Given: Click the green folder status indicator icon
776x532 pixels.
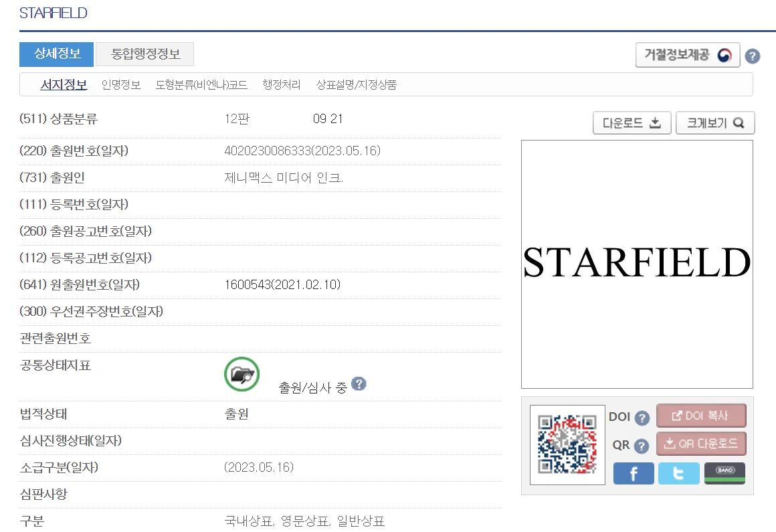Looking at the screenshot, I should [242, 374].
